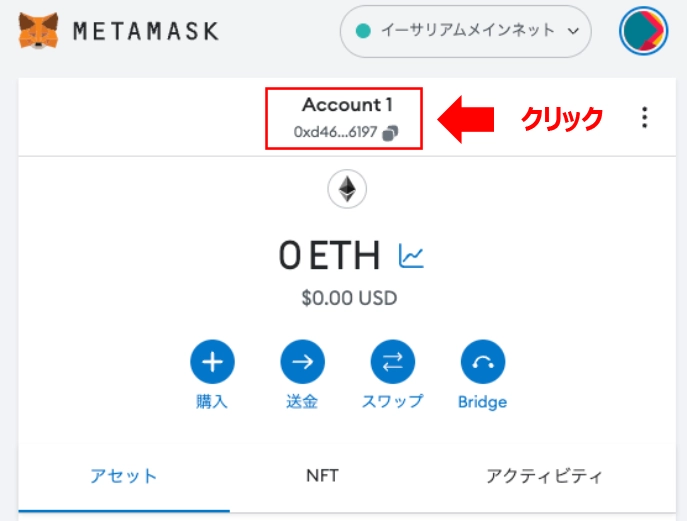This screenshot has width=687, height=521.
Task: Switch to the アセット tab
Action: 124,476
